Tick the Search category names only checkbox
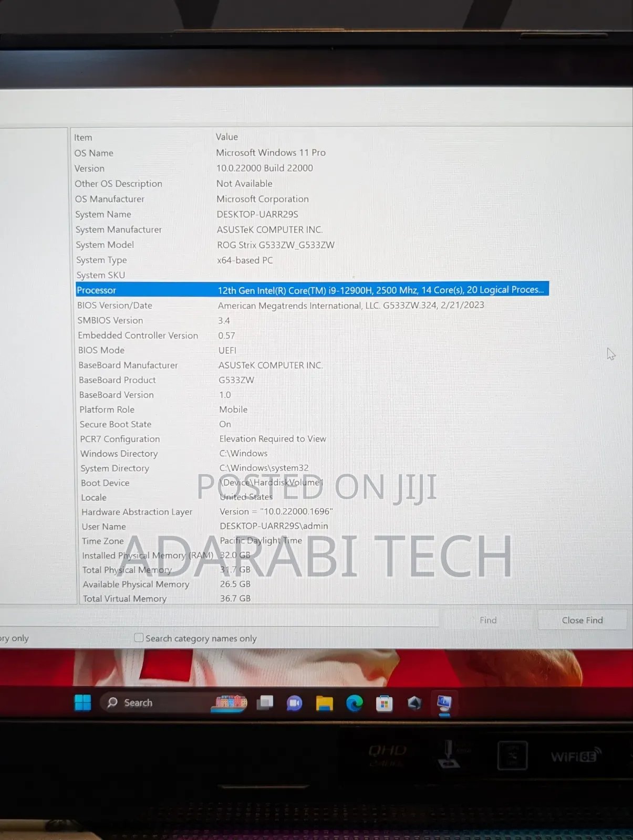 coord(139,637)
